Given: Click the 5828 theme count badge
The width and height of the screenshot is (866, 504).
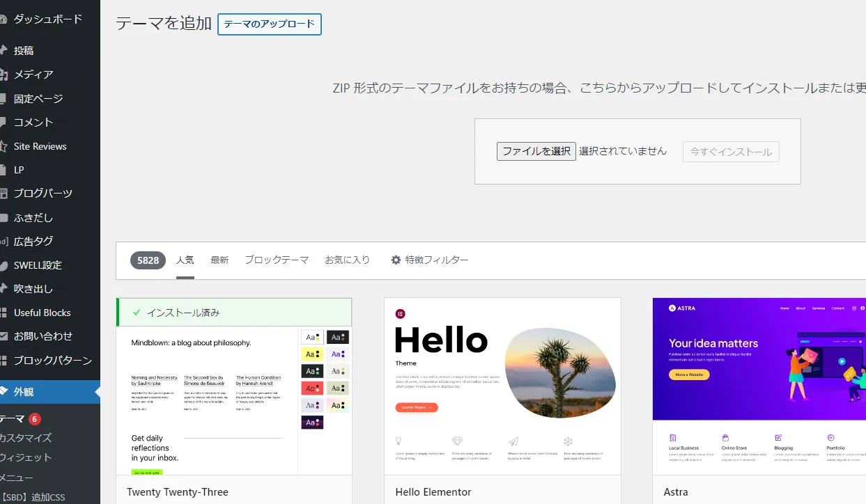Looking at the screenshot, I should point(148,260).
